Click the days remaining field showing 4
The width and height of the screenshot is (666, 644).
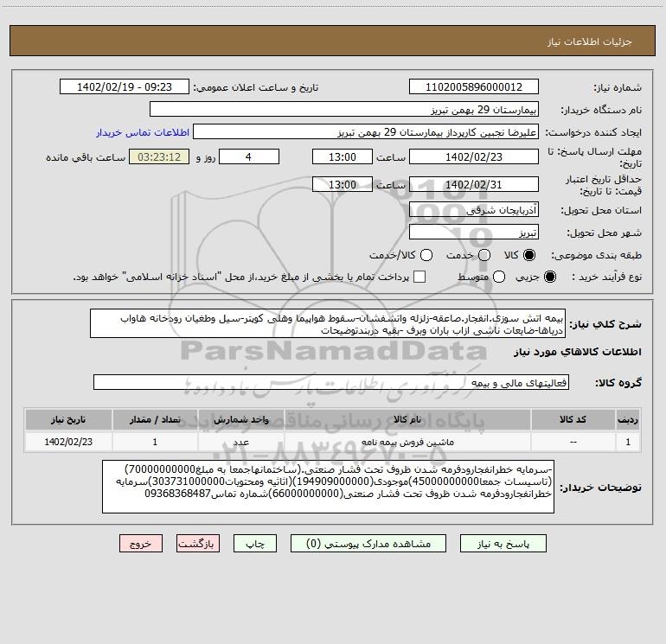pos(249,156)
